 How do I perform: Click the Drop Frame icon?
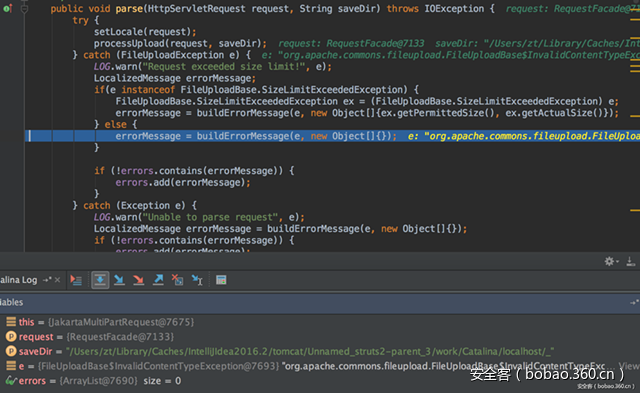(178, 280)
